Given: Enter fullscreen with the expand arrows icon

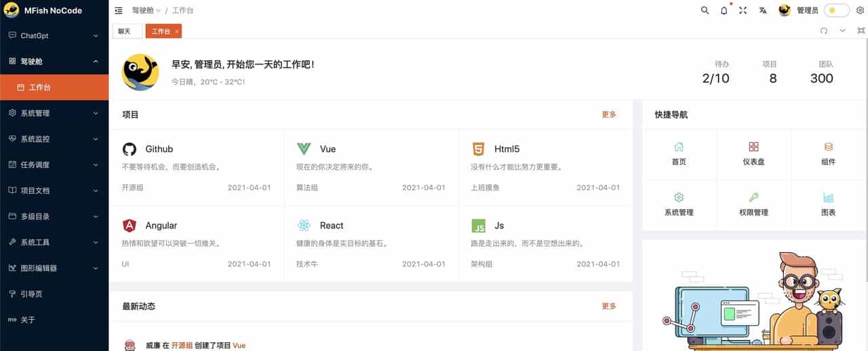Looking at the screenshot, I should [743, 10].
